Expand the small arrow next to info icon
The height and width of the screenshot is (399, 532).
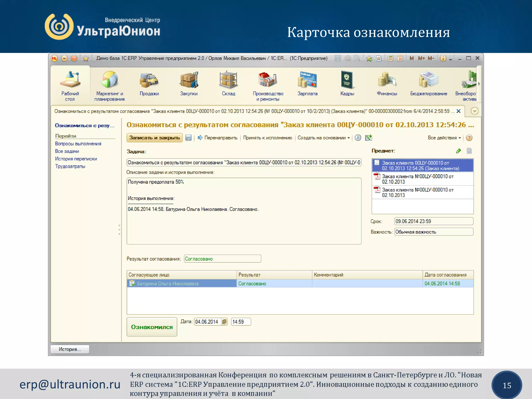[x=451, y=59]
